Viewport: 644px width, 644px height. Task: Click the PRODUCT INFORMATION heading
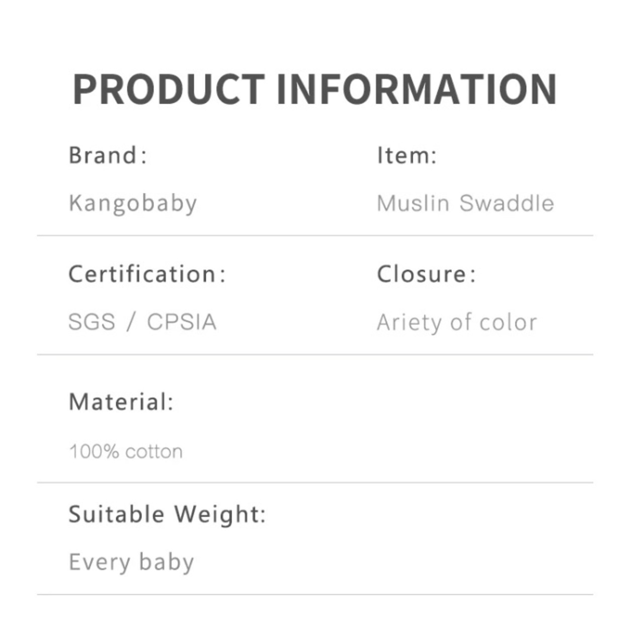point(314,89)
